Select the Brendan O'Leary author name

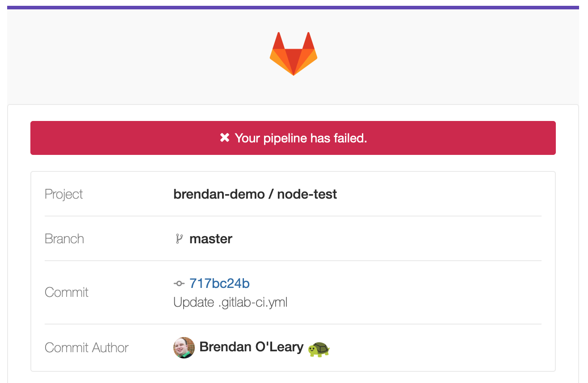tap(251, 347)
